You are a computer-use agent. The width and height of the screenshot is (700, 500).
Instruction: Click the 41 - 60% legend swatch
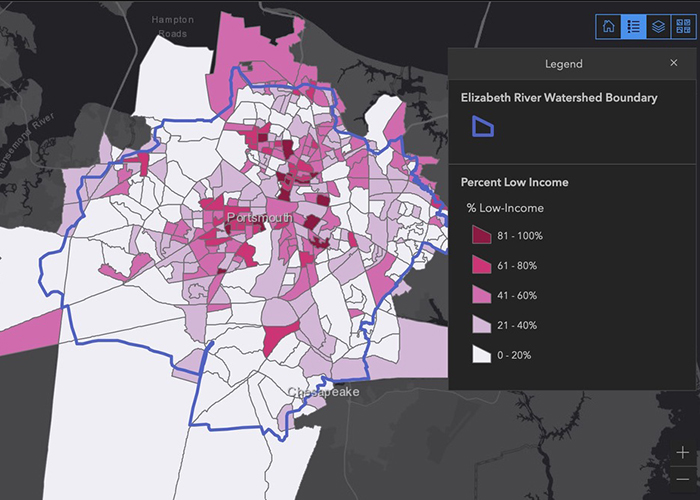coord(483,296)
